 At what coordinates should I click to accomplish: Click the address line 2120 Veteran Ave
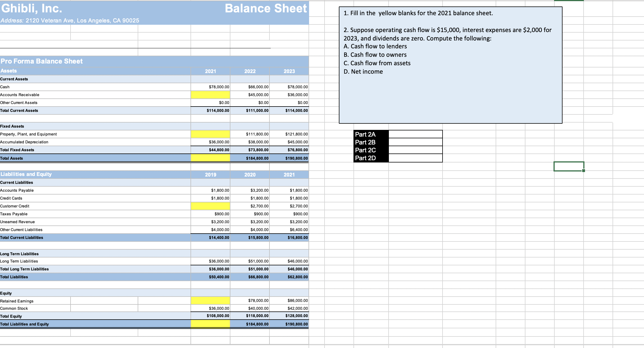[x=70, y=21]
